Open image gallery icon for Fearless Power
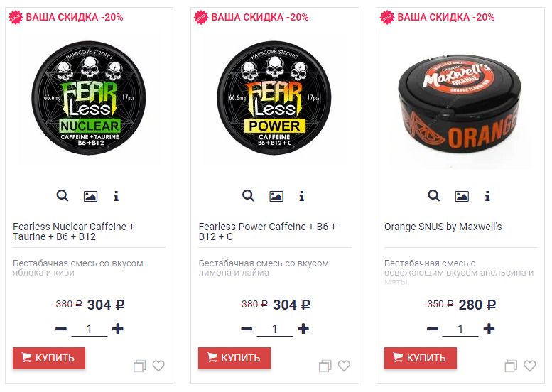 pos(276,196)
